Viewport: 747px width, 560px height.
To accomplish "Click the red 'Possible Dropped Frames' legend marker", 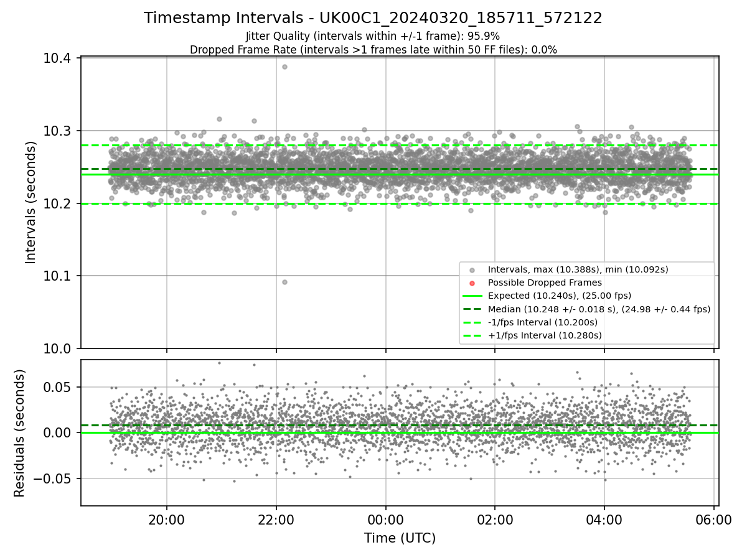I will click(x=472, y=283).
